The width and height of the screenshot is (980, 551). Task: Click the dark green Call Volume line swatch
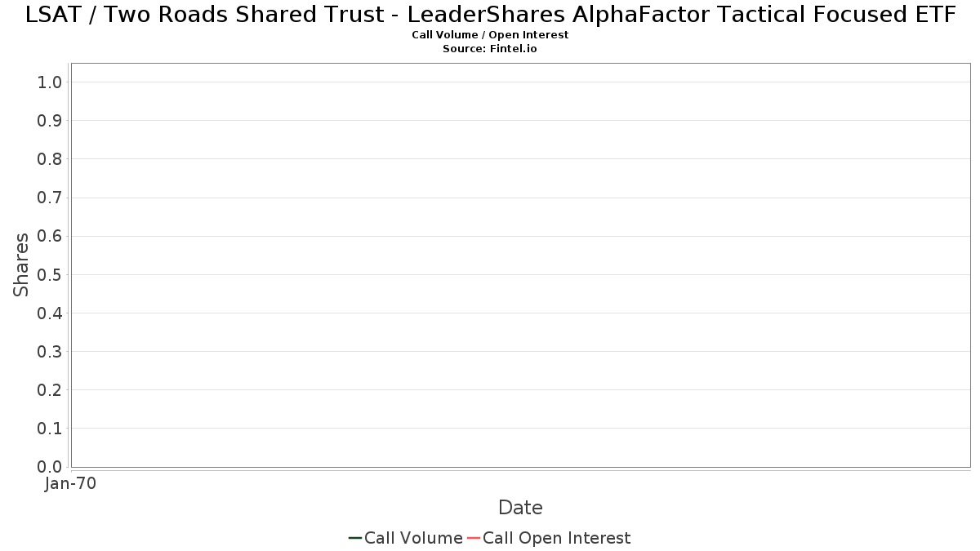(x=355, y=538)
